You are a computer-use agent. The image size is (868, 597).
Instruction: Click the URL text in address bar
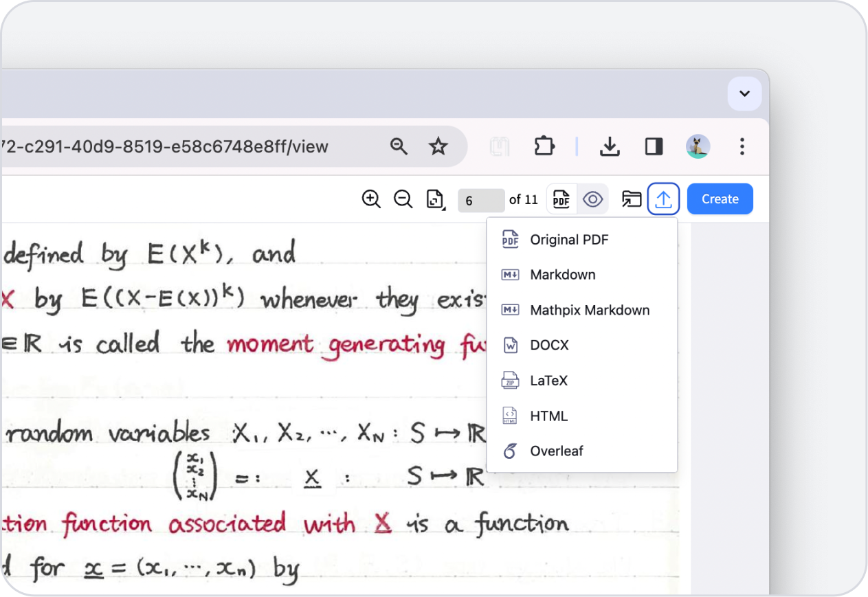[166, 146]
